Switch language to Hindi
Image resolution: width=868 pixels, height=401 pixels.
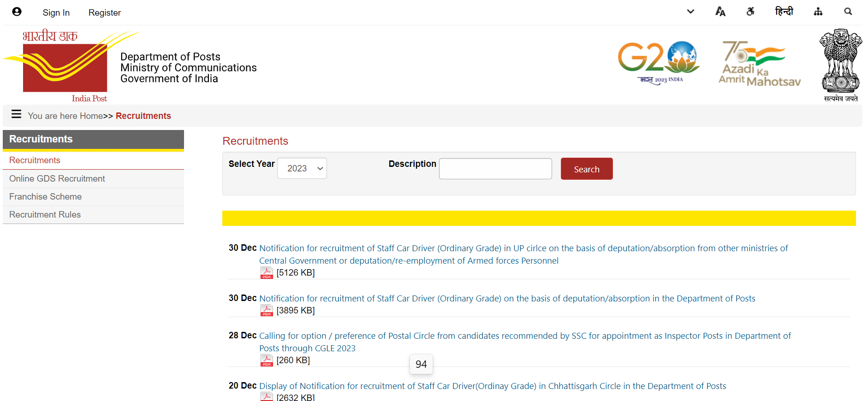[x=784, y=12]
